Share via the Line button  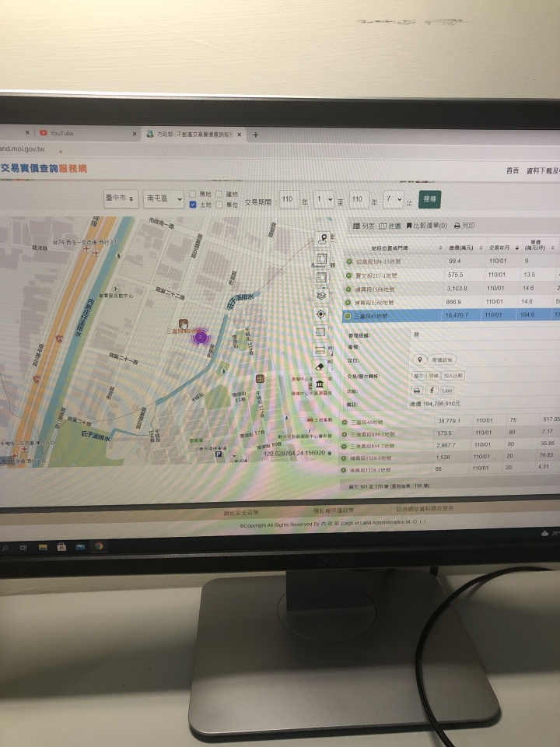pos(446,390)
